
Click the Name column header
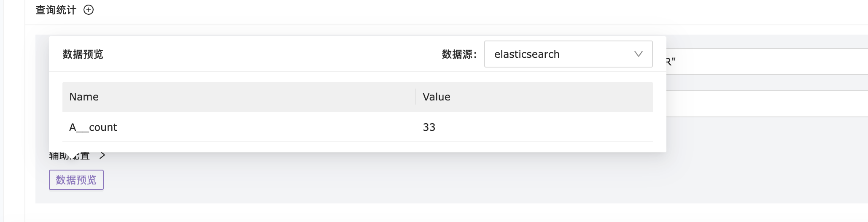point(84,97)
